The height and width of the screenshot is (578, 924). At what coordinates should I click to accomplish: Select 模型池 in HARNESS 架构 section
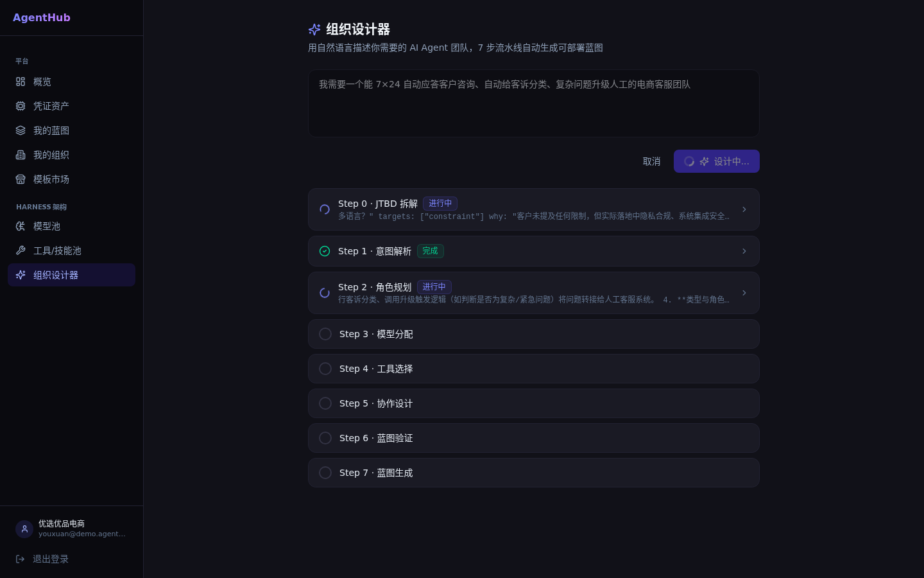[x=71, y=226]
